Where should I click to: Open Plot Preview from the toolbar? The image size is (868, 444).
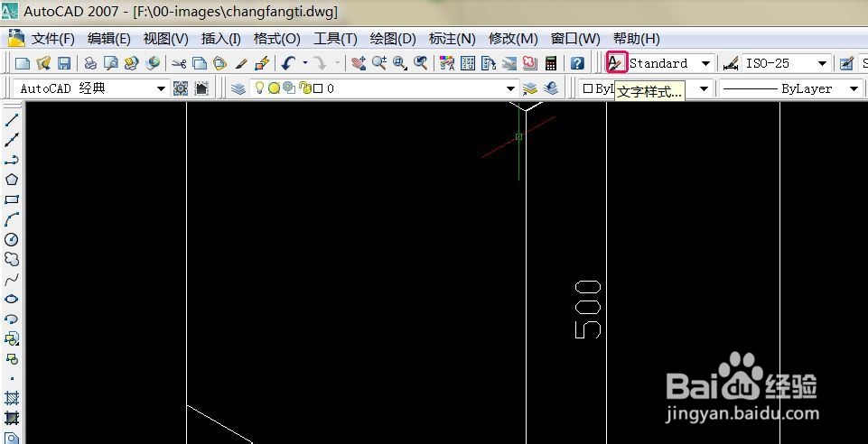click(x=111, y=63)
